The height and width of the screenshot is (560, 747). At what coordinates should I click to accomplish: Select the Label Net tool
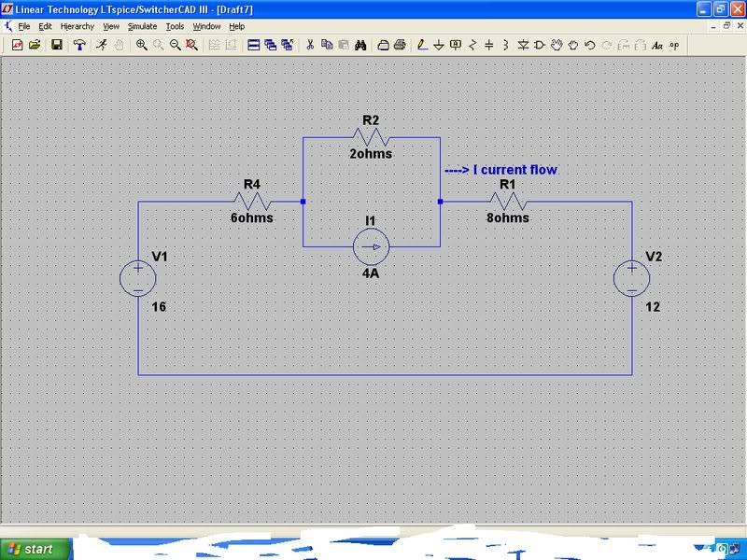(x=456, y=45)
